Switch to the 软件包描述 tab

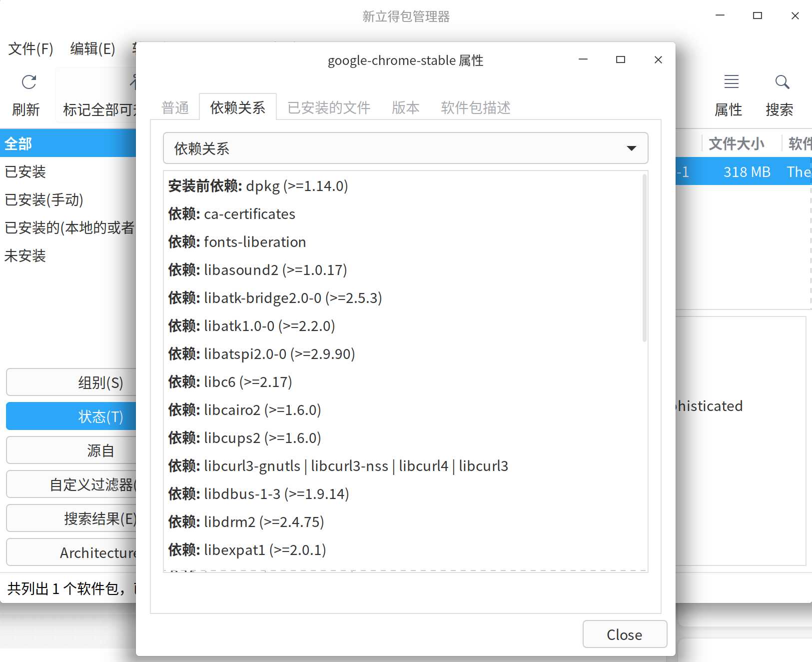click(475, 107)
